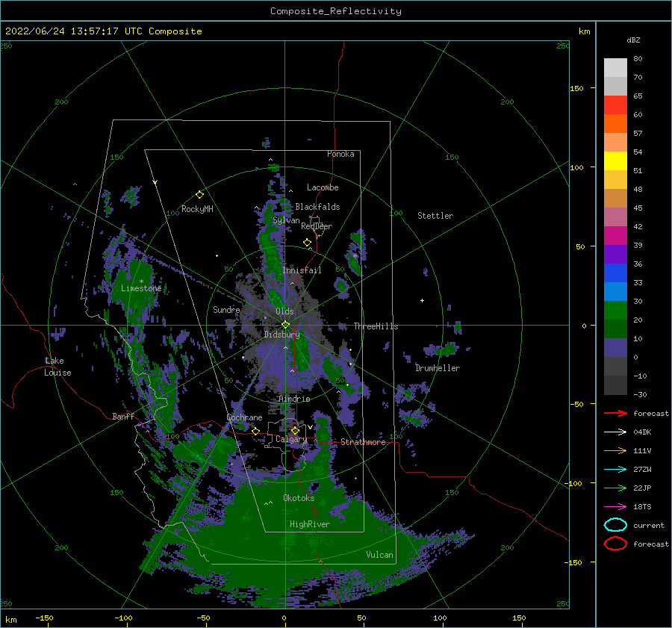
Task: Click the Blackfalds city label
Action: [x=317, y=207]
